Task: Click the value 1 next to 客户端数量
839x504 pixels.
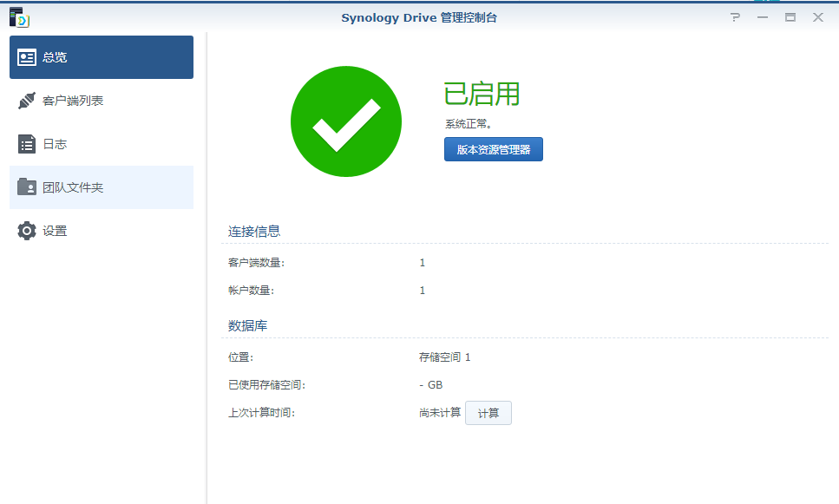Action: click(423, 263)
